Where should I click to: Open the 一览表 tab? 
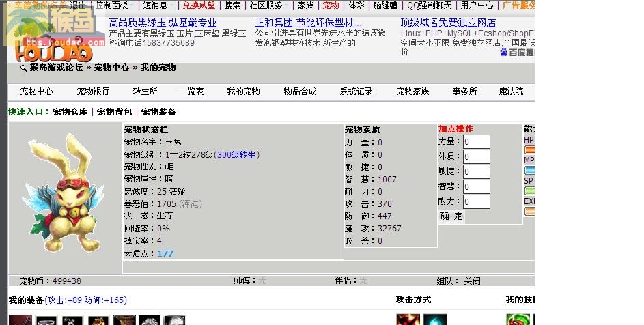[x=192, y=91]
